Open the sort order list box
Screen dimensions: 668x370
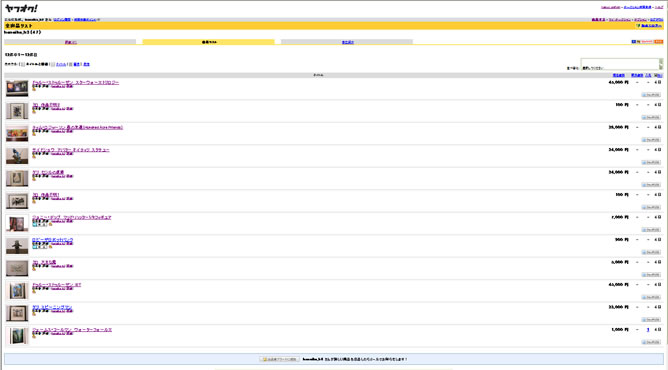(619, 64)
